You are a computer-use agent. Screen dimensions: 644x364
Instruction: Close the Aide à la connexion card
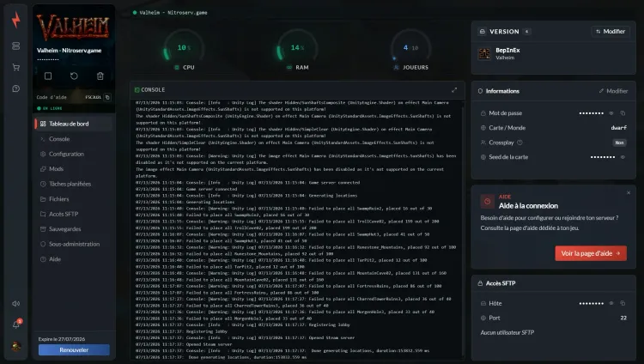[629, 192]
